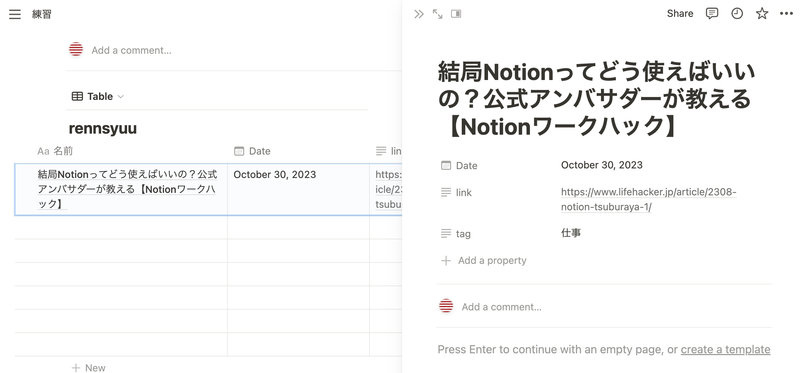Open page in full screen with diagonal arrows icon
Screen dimensions: 800x373
pos(437,14)
